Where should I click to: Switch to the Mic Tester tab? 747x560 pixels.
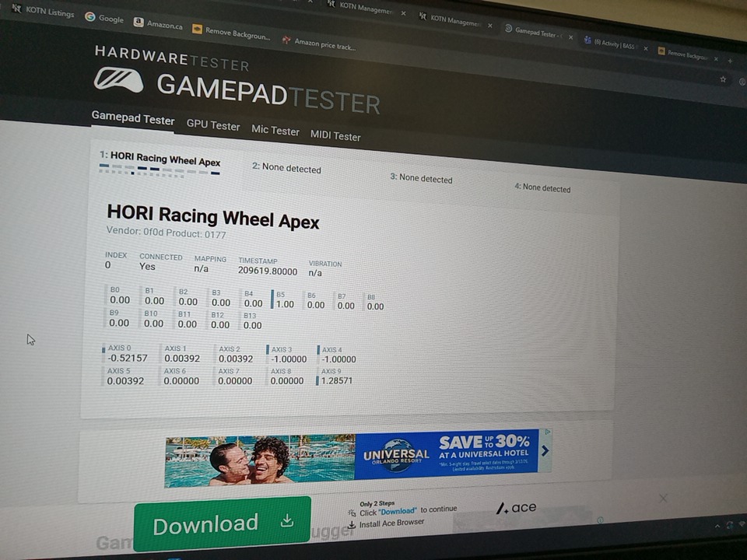tap(275, 131)
